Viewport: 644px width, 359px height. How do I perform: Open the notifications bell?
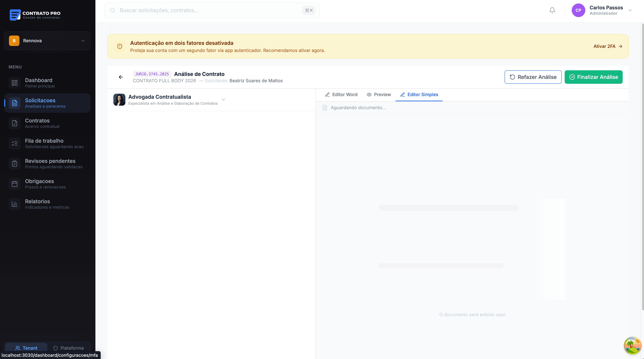pyautogui.click(x=552, y=10)
